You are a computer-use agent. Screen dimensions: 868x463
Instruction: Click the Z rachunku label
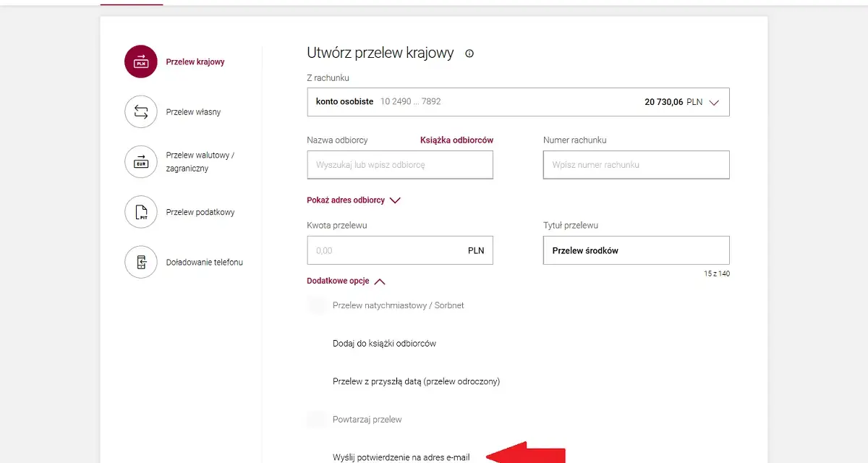(x=328, y=77)
